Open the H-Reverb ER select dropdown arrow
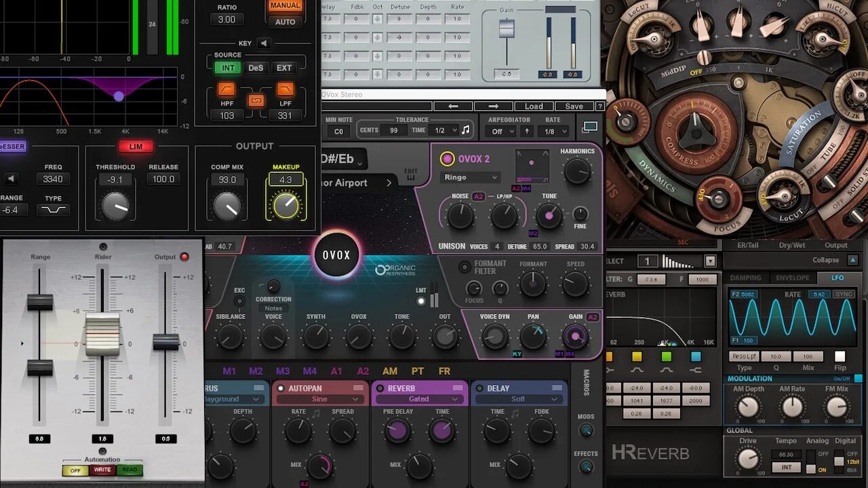 tap(710, 261)
